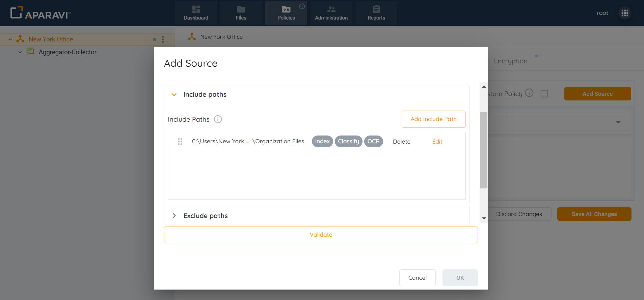Toggle the OCR tag on the path
The height and width of the screenshot is (300, 644).
(373, 142)
